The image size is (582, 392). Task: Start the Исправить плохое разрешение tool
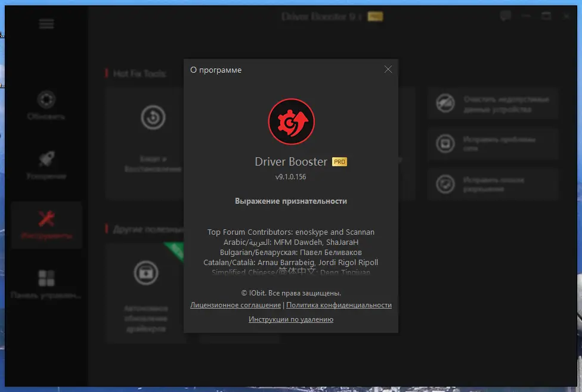(x=493, y=184)
